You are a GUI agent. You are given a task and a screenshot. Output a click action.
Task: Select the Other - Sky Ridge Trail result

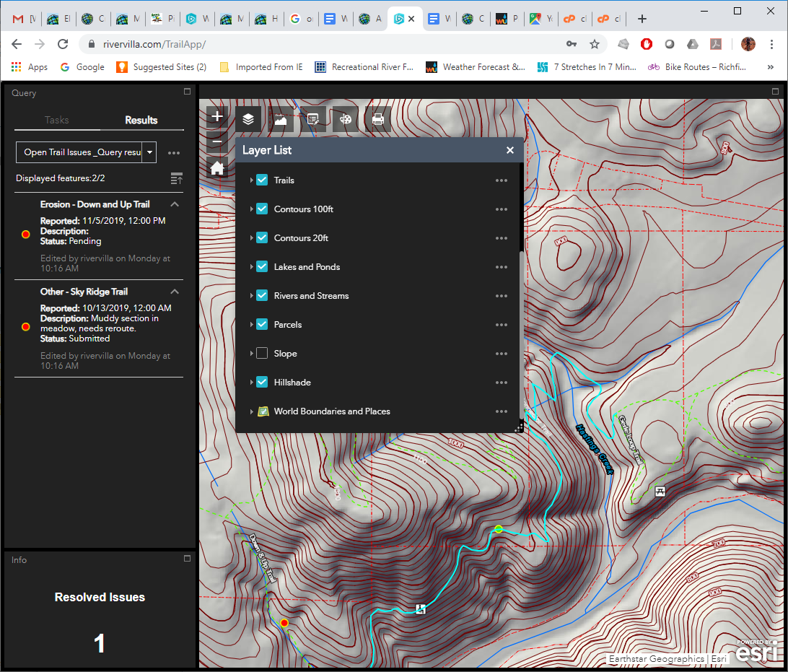[84, 292]
